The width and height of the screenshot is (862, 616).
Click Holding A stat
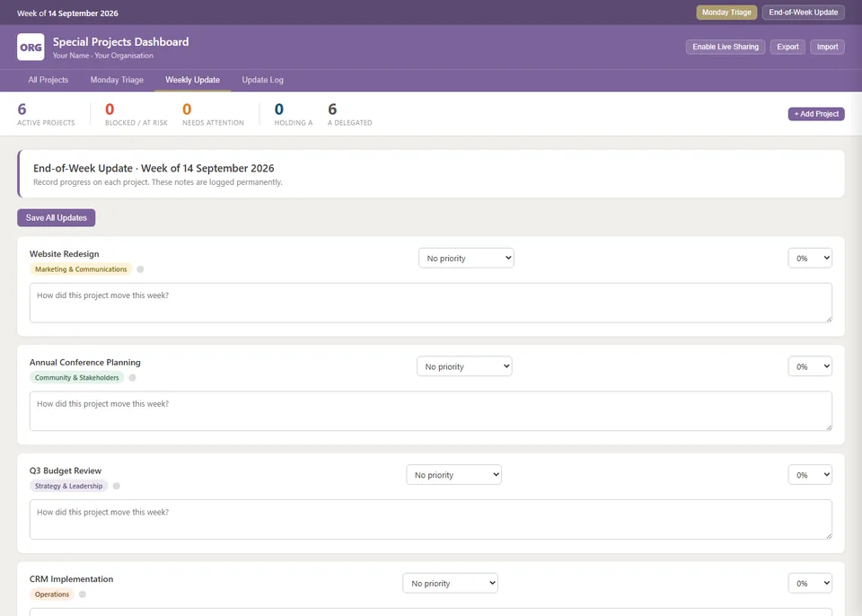[x=294, y=114]
